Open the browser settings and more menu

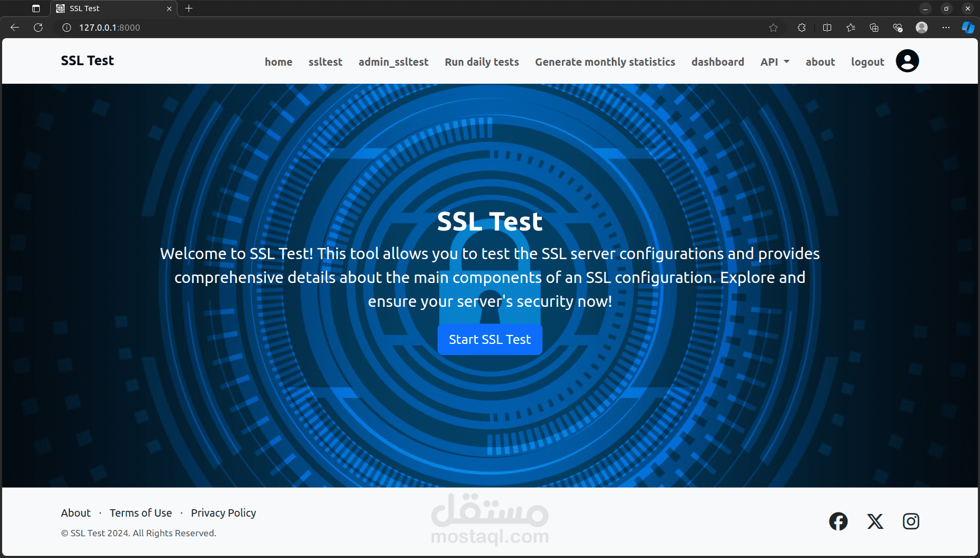point(946,28)
